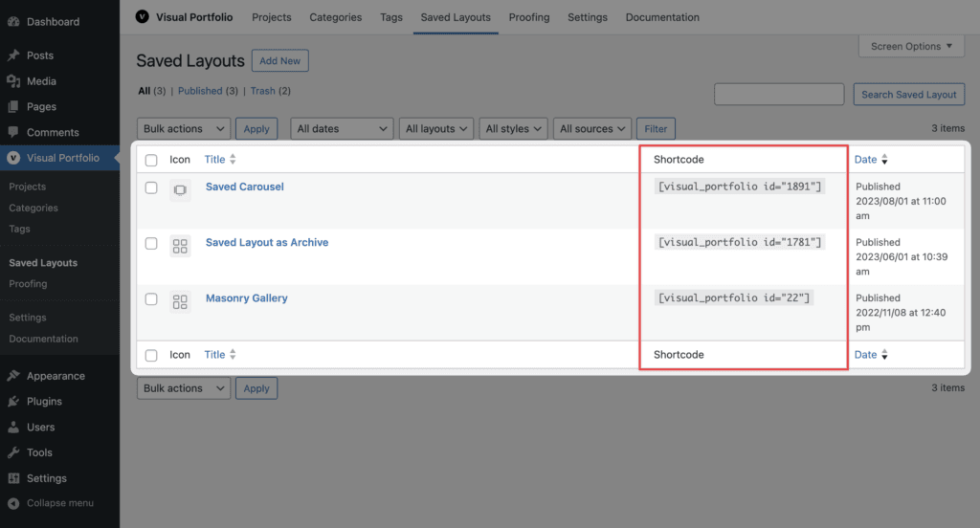980x528 pixels.
Task: Click the Add New button
Action: click(x=280, y=60)
